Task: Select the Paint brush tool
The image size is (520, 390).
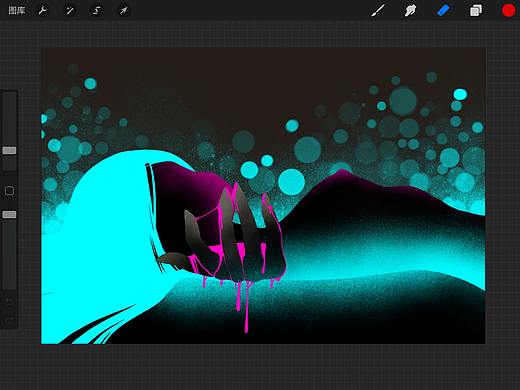Action: (378, 11)
